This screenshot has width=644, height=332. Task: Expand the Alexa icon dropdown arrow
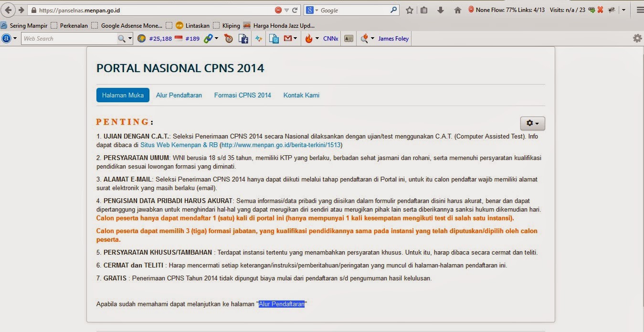pyautogui.click(x=15, y=39)
